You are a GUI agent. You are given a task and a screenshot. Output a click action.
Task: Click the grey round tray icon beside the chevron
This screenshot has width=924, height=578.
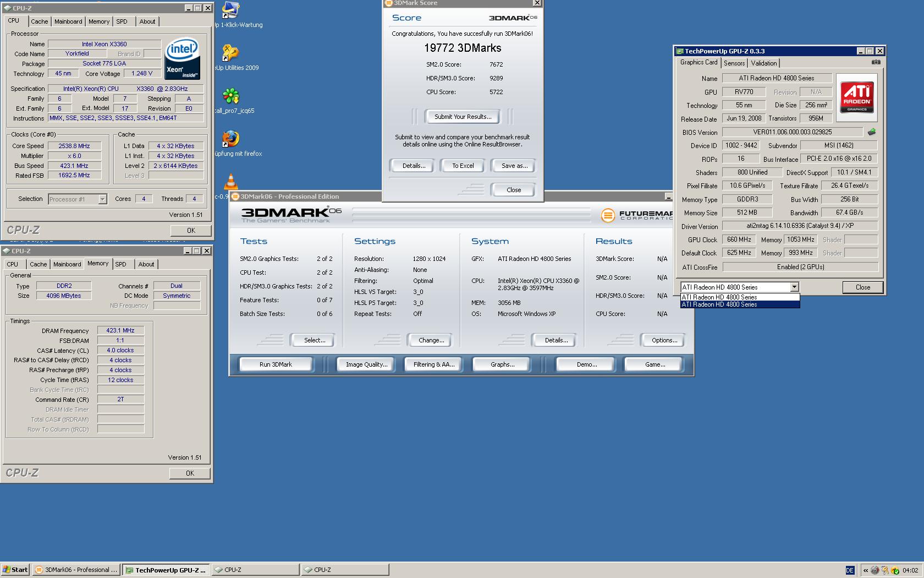pyautogui.click(x=875, y=570)
